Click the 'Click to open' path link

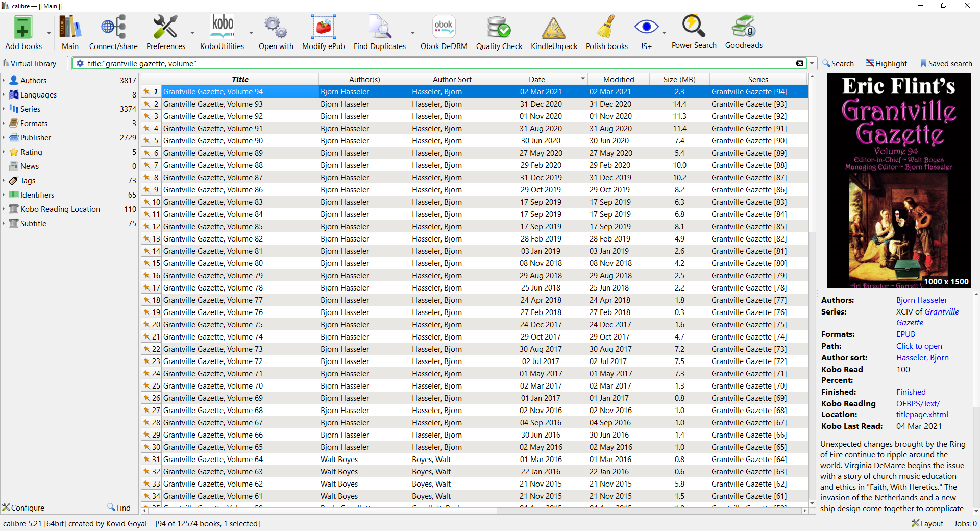[919, 346]
